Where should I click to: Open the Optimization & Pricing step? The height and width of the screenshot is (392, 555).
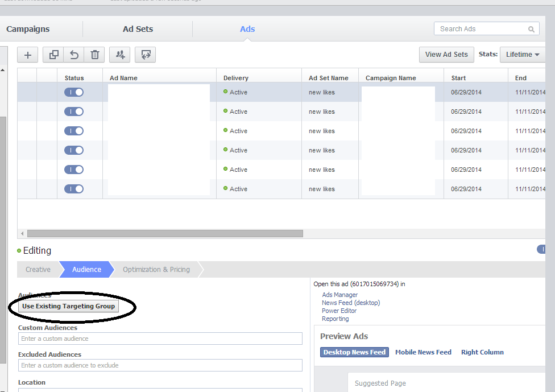156,270
